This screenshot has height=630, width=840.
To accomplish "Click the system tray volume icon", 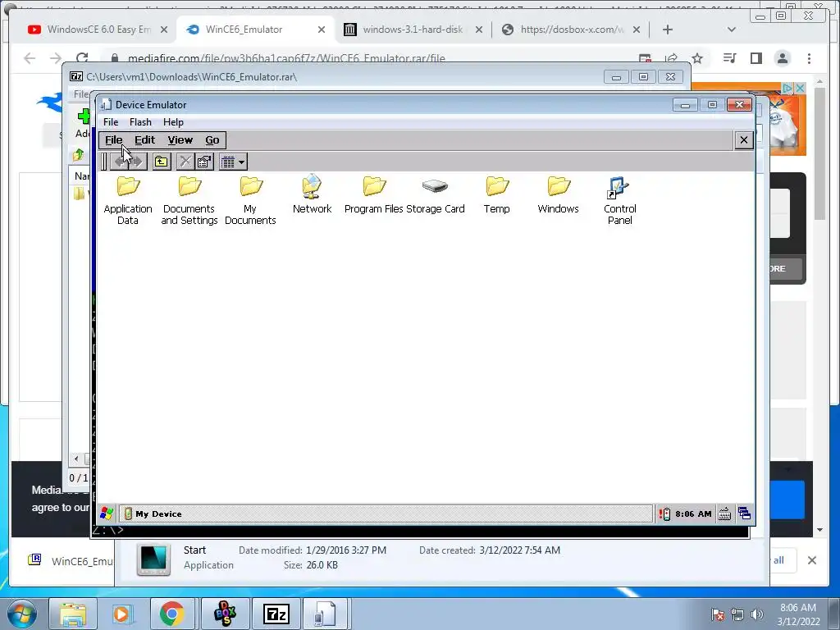I will click(x=757, y=614).
